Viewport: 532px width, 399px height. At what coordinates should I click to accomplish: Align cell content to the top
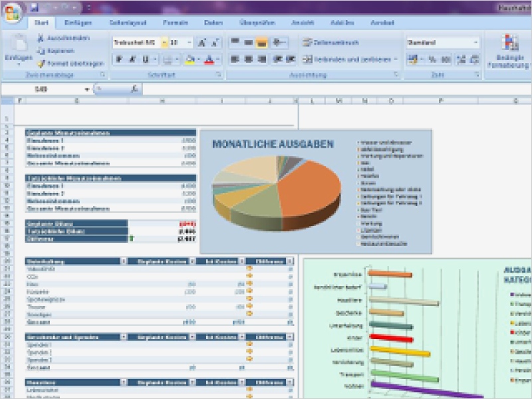(235, 43)
